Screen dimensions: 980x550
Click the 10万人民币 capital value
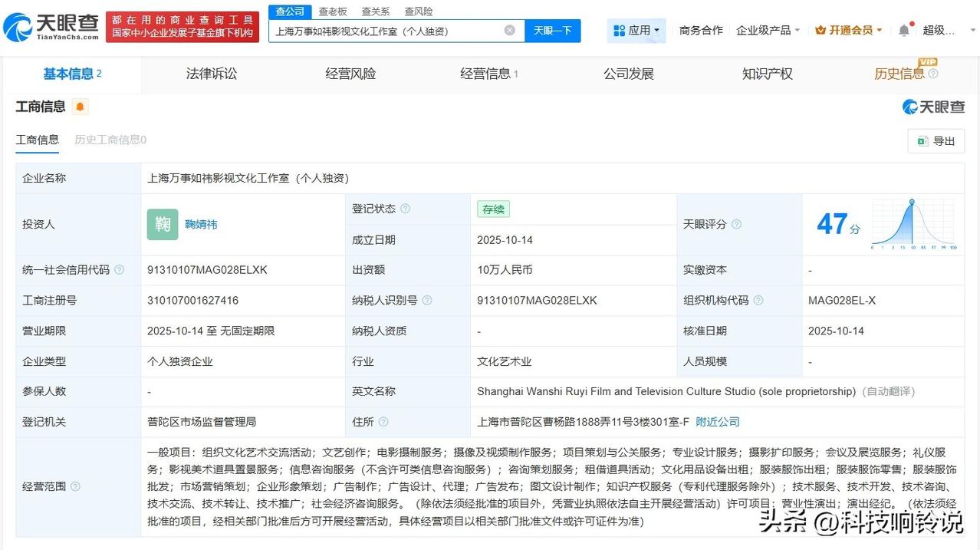tap(505, 270)
